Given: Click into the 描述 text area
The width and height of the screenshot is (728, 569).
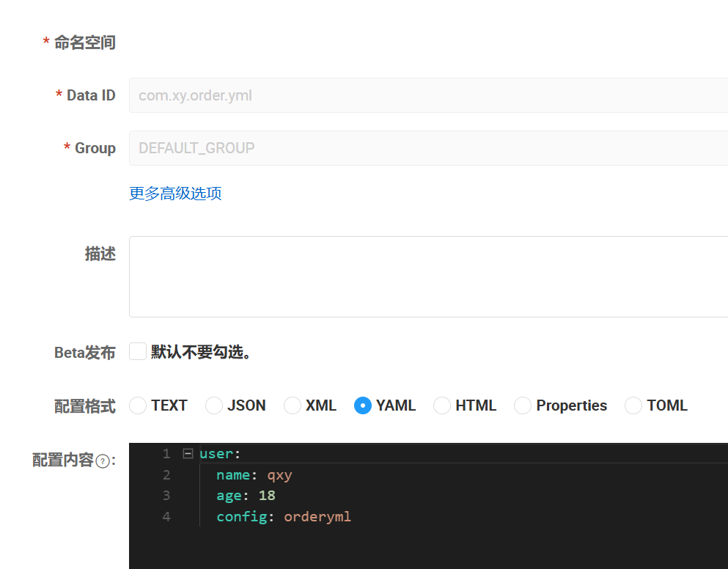Looking at the screenshot, I should pos(429,277).
